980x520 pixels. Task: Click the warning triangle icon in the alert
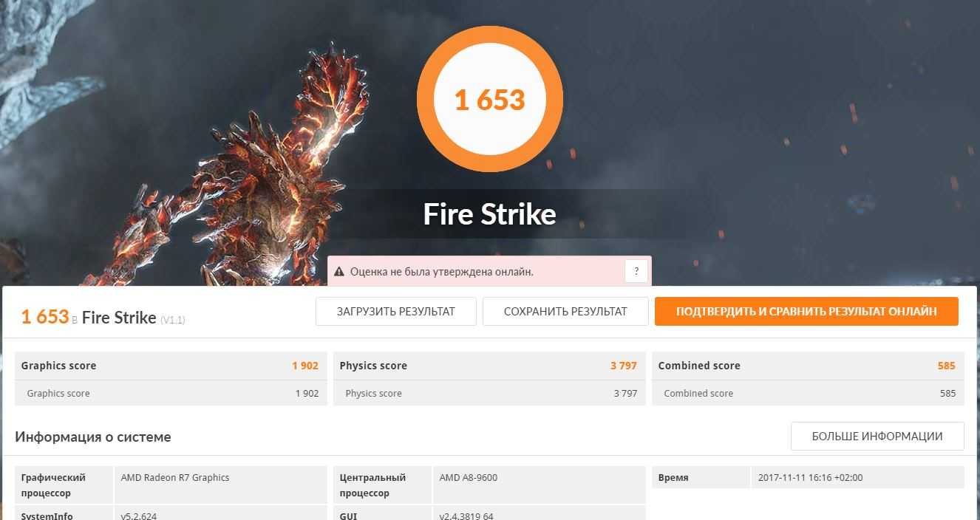tap(338, 272)
